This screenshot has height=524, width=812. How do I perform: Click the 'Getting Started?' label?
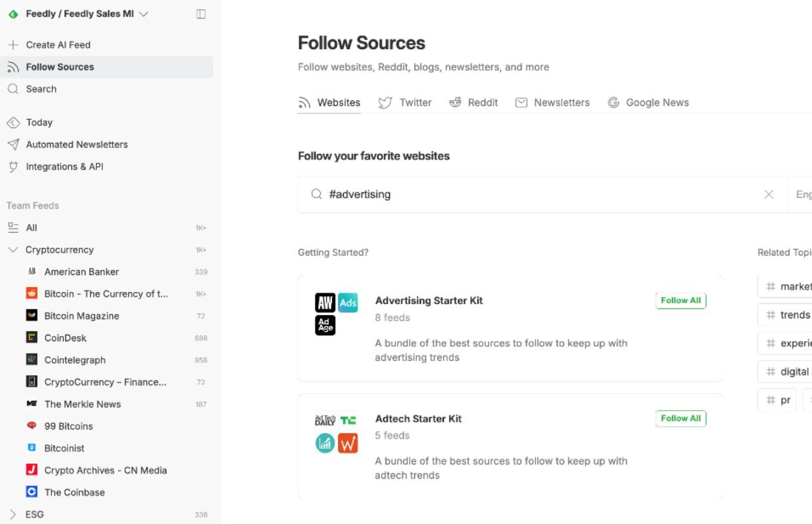(333, 252)
